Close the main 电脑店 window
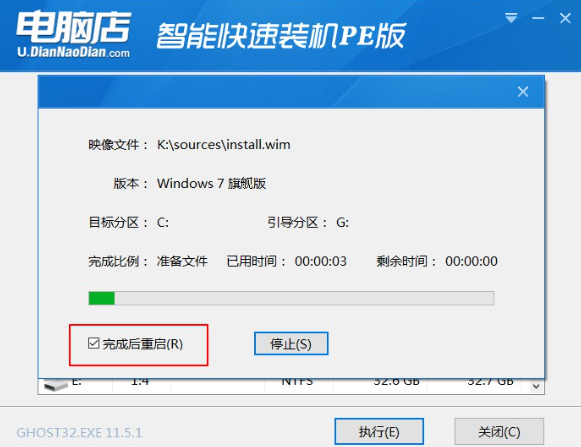The width and height of the screenshot is (581, 447). pyautogui.click(x=565, y=18)
